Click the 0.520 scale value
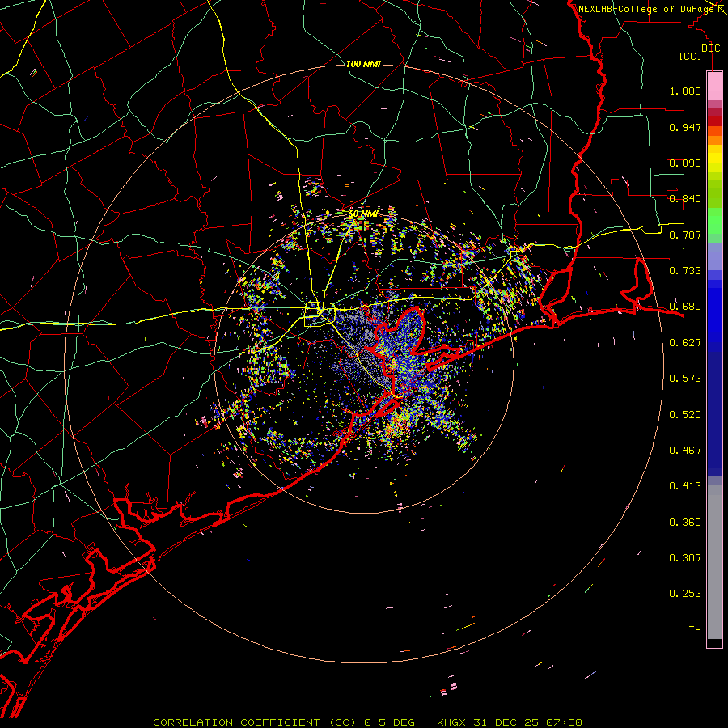The height and width of the screenshot is (728, 728). point(685,415)
